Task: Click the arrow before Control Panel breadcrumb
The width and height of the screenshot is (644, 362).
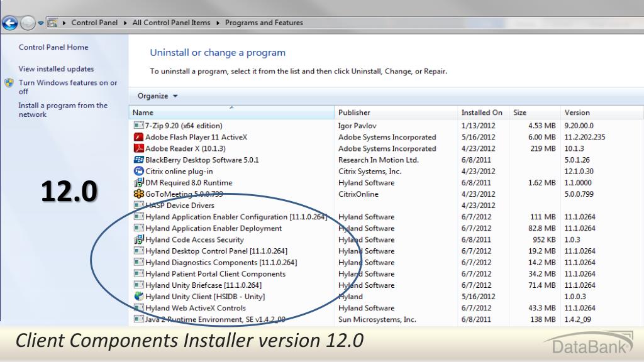Action: pyautogui.click(x=64, y=23)
